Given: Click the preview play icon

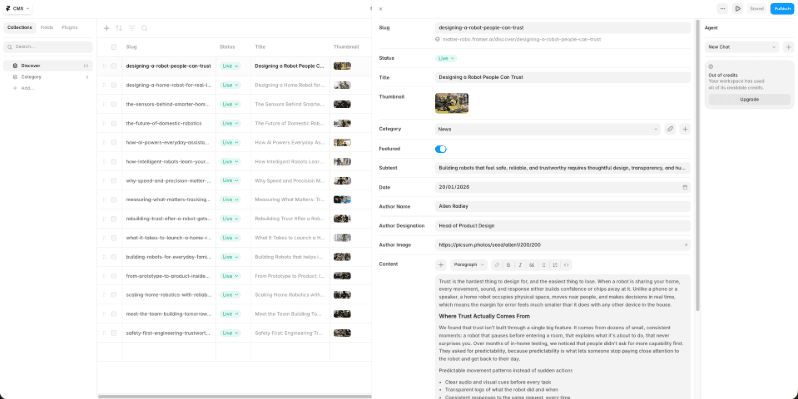Looking at the screenshot, I should point(737,9).
